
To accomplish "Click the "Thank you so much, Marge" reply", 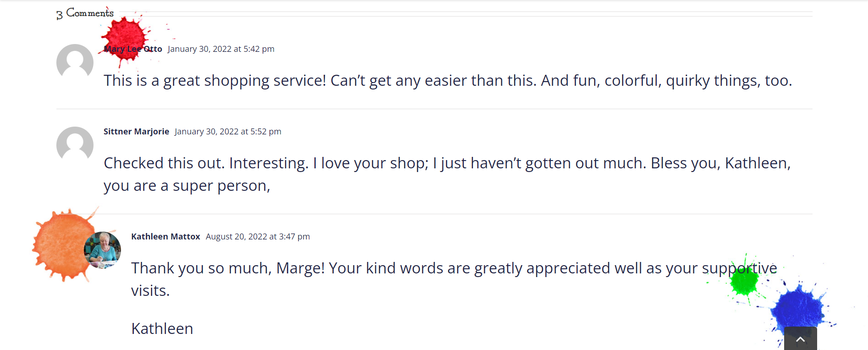I will pos(412,268).
